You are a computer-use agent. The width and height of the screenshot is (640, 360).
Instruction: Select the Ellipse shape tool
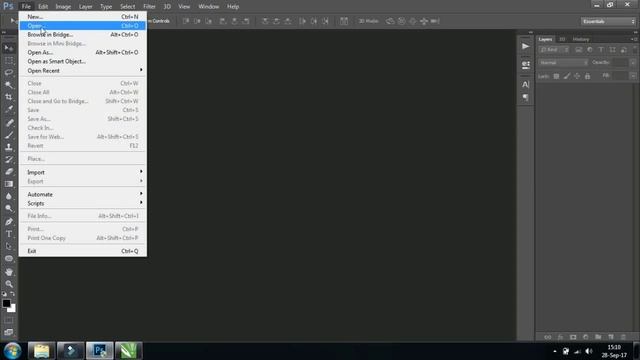click(9, 258)
